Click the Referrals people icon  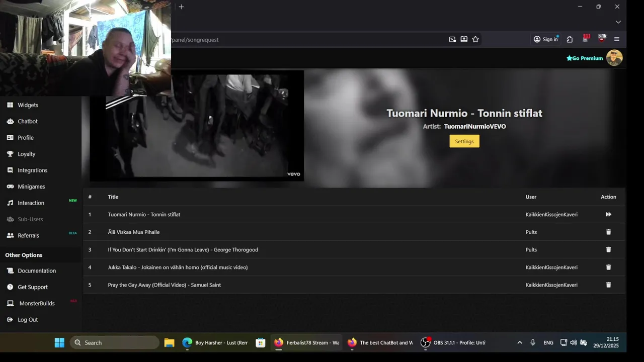click(x=10, y=235)
